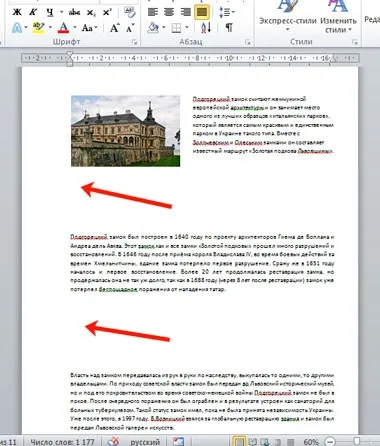Apply text effects glowing A icon
The width and height of the screenshot is (380, 446).
tap(17, 28)
